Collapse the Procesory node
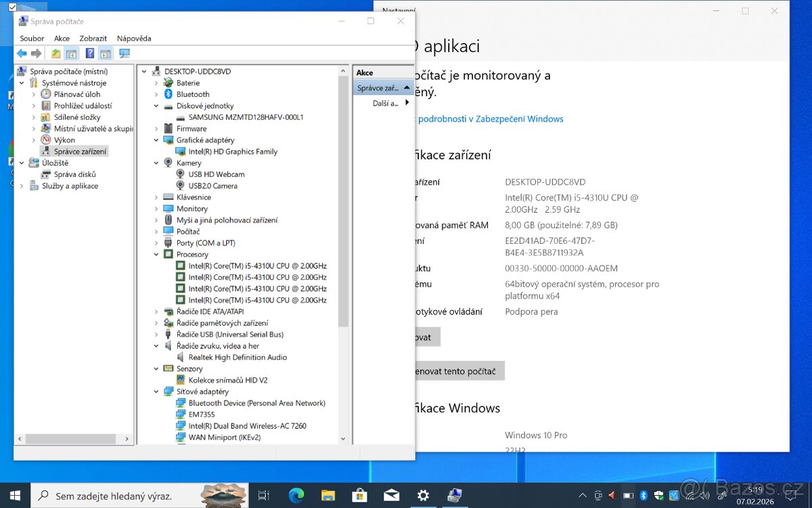The image size is (812, 508). pos(156,255)
